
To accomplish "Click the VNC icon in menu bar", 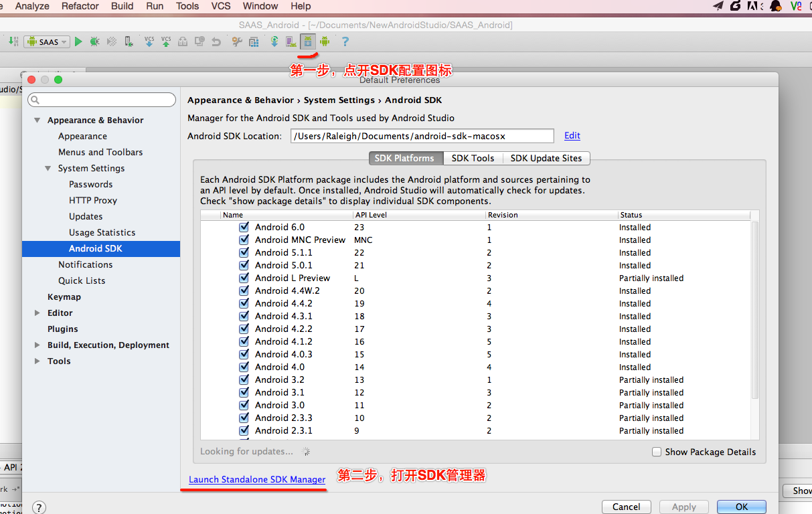I will click(796, 6).
